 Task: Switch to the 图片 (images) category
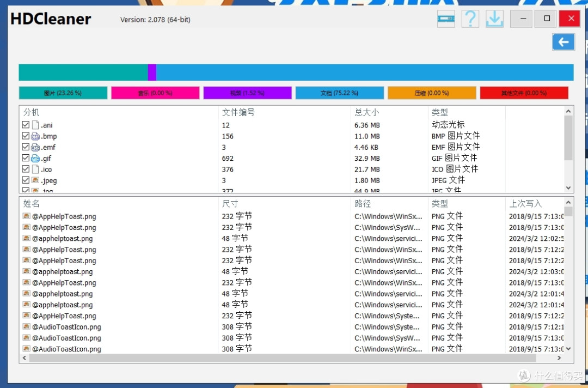[x=63, y=93]
